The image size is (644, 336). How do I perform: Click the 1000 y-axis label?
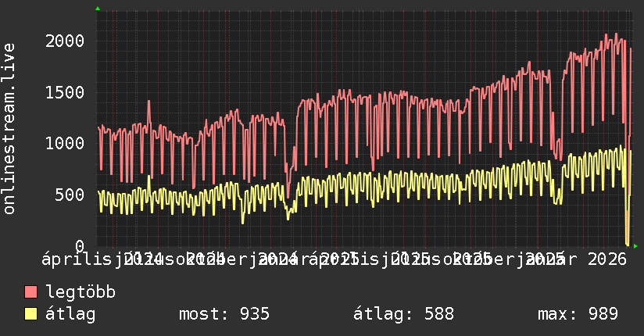[x=65, y=143]
